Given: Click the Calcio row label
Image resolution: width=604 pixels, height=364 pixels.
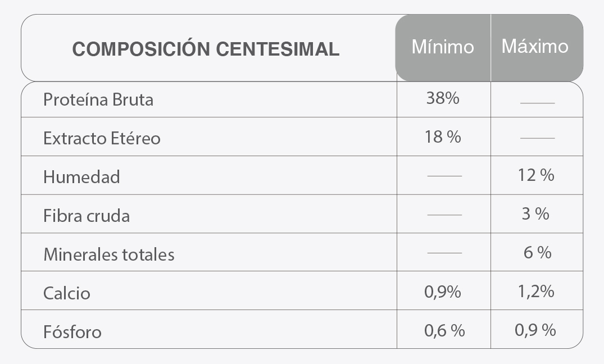Looking at the screenshot, I should [x=67, y=293].
